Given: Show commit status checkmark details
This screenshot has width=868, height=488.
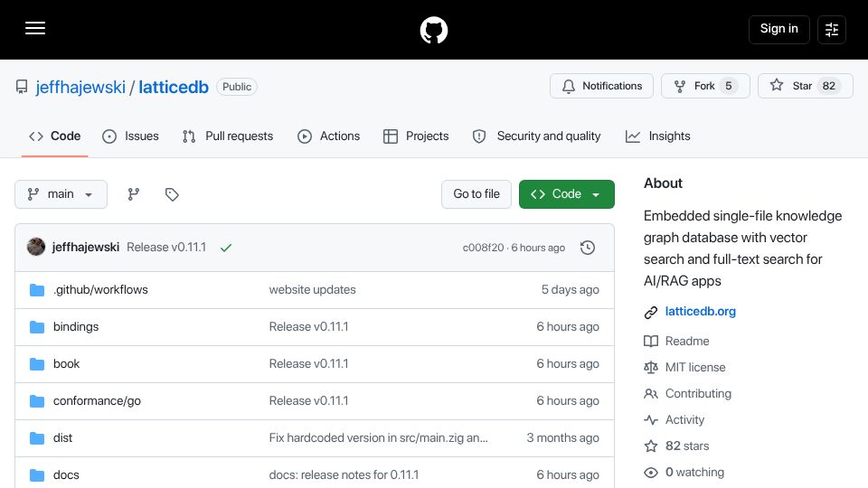Looking at the screenshot, I should point(226,248).
